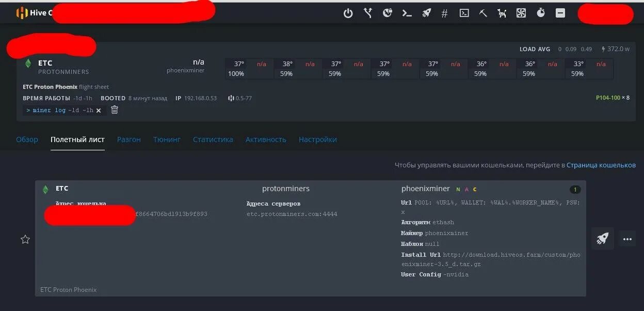This screenshot has height=311, width=644.
Task: Click the running figures watchdog icon
Action: (502, 13)
